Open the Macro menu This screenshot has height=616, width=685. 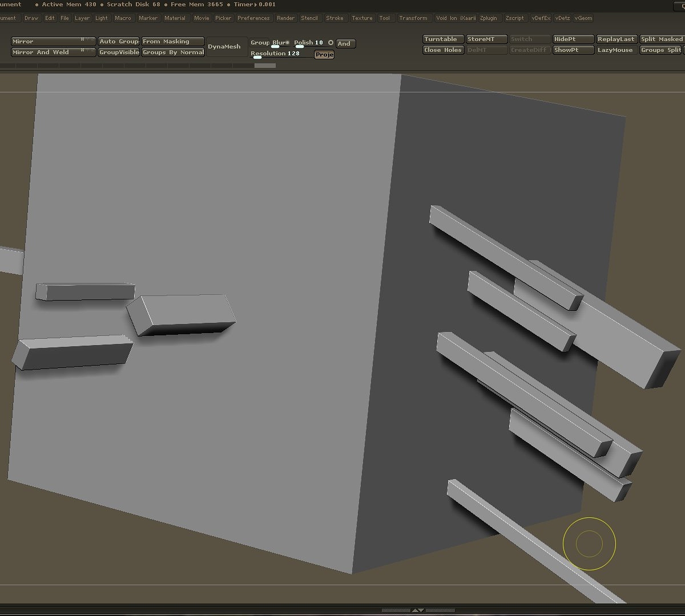coord(123,18)
